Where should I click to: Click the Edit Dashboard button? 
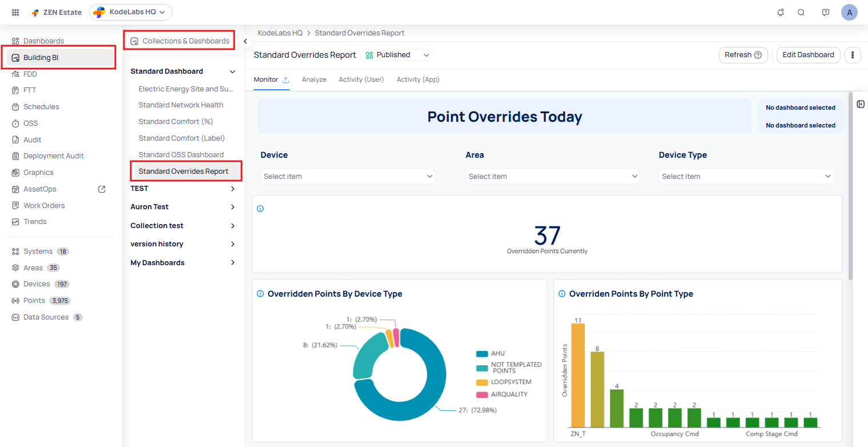pyautogui.click(x=808, y=55)
